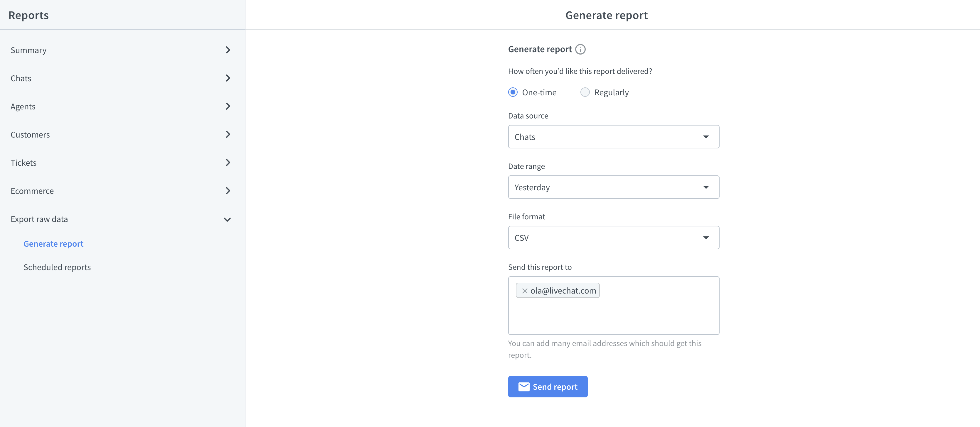Image resolution: width=980 pixels, height=427 pixels.
Task: Click the info icon beside Generate report
Action: coord(580,49)
